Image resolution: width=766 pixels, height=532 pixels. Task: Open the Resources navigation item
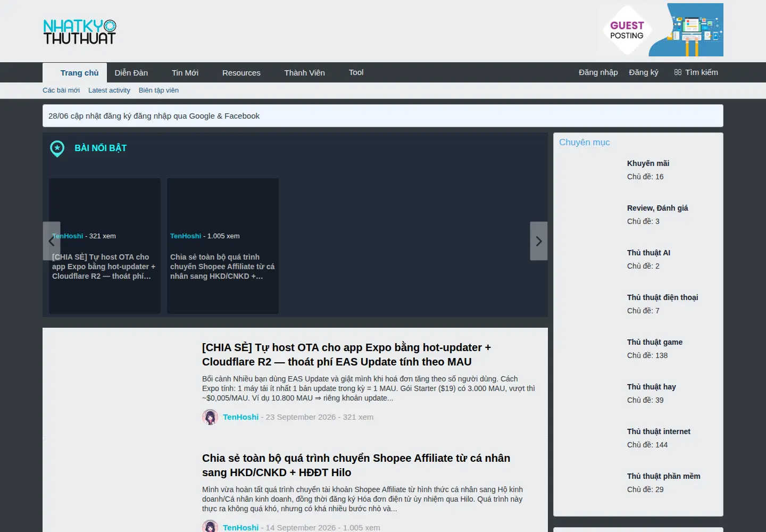pos(242,73)
